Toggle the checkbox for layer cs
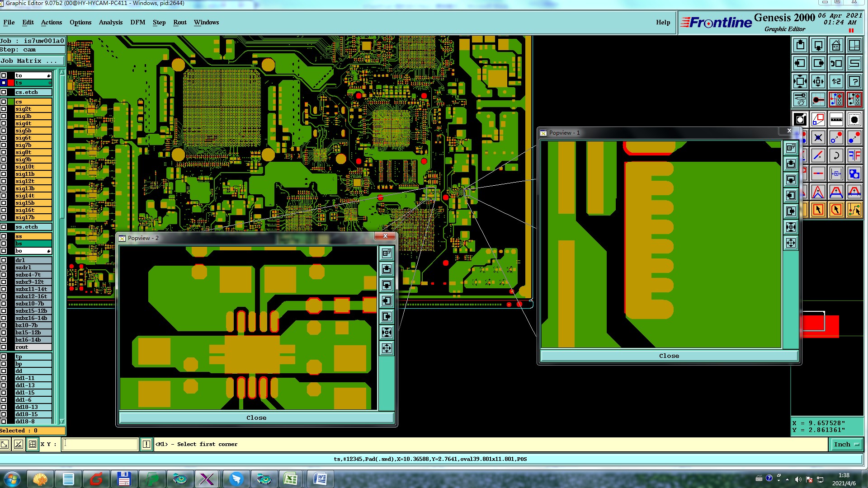This screenshot has height=488, width=868. coord(4,102)
